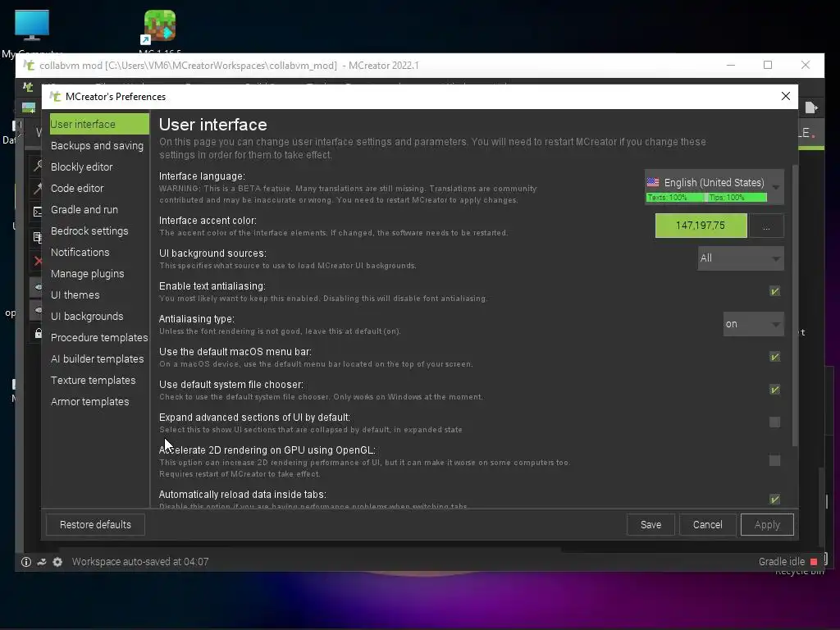
Task: Open the Interface language dropdown
Action: click(x=714, y=187)
